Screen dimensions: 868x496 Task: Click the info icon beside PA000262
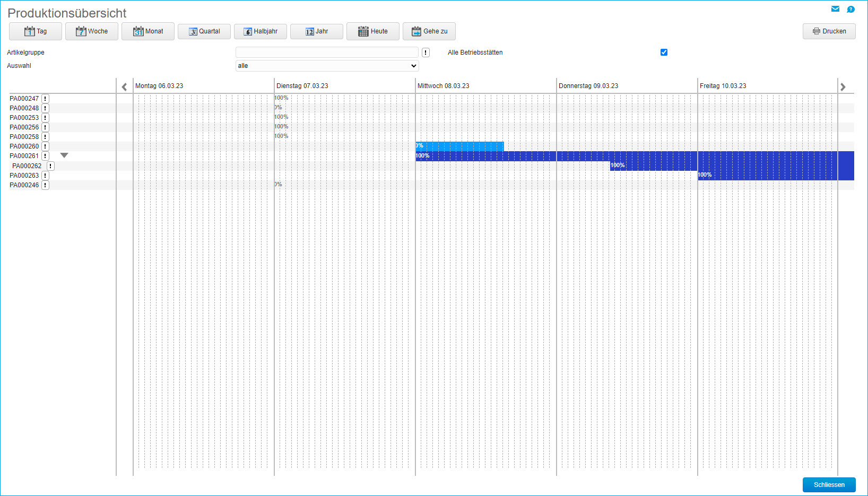click(x=50, y=166)
